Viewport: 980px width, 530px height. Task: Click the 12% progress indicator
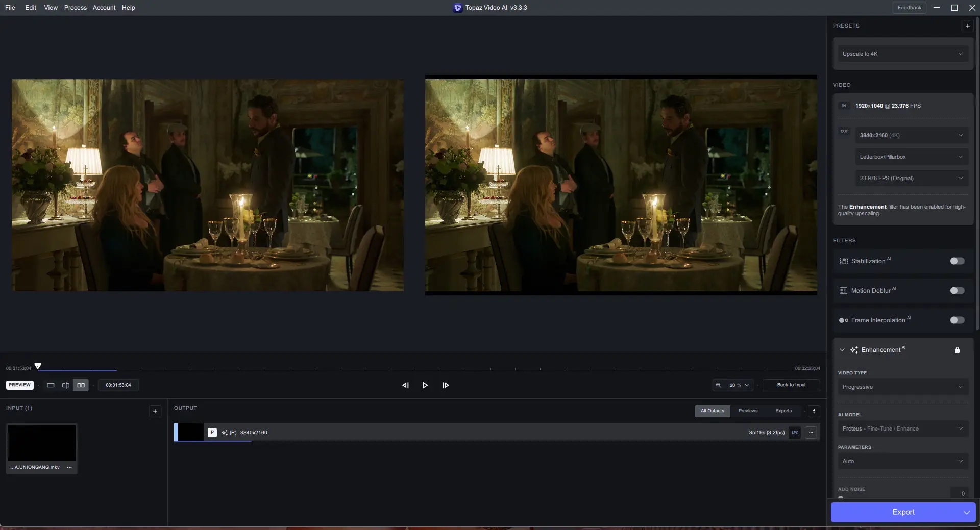pyautogui.click(x=795, y=433)
